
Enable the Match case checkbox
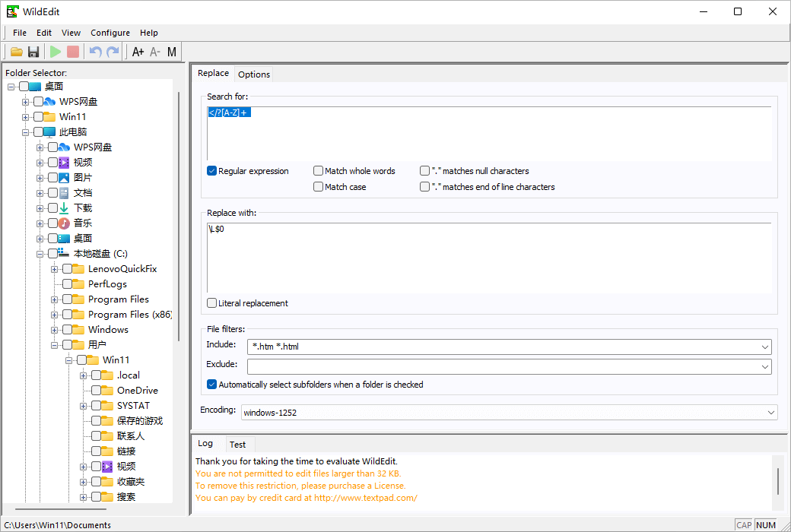[319, 187]
